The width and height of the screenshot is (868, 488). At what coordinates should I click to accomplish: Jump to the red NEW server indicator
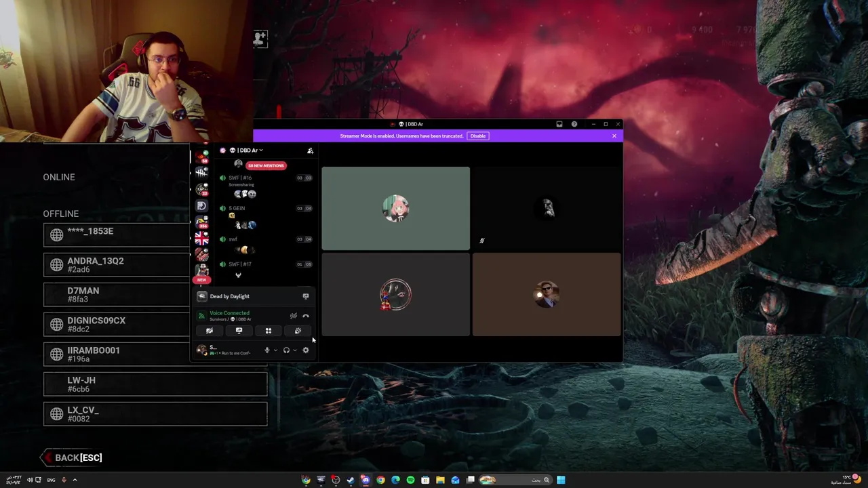(x=201, y=280)
